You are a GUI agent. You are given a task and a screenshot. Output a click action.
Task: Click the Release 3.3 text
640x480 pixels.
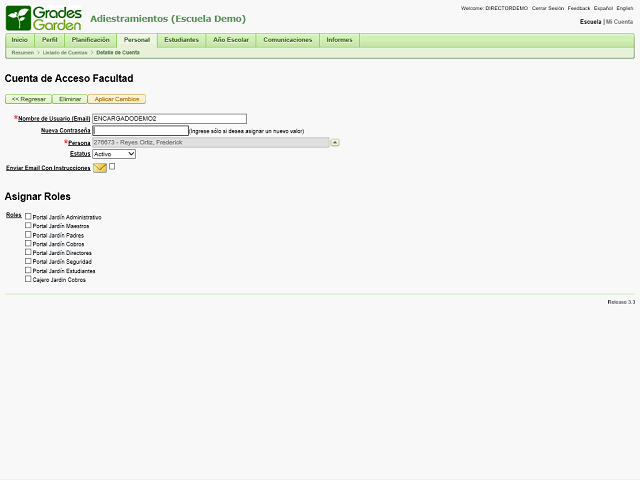621,302
